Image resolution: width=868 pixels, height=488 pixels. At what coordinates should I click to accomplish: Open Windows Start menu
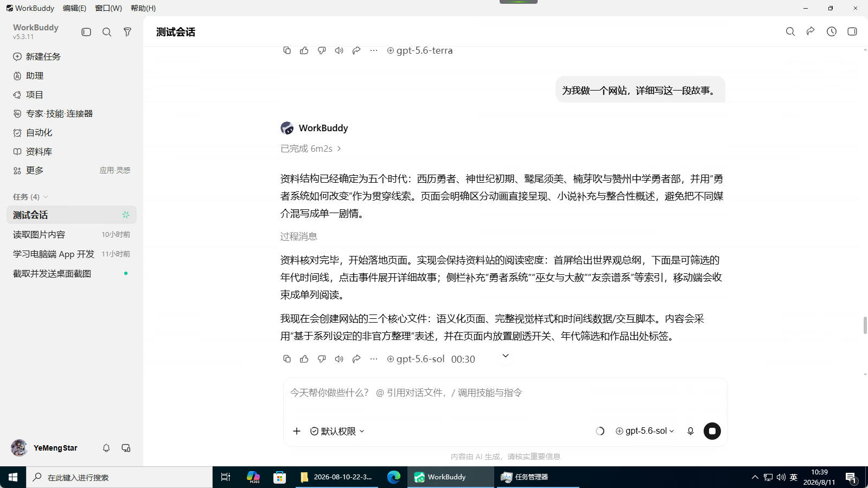click(x=13, y=477)
